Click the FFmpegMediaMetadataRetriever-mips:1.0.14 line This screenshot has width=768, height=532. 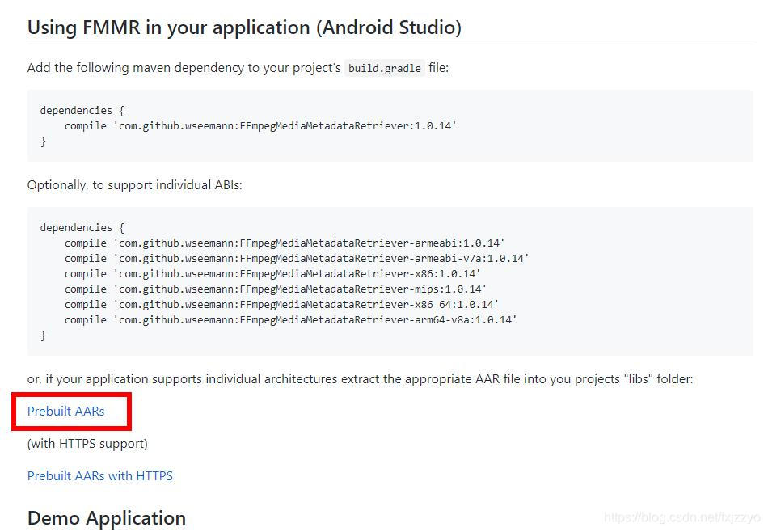tap(275, 289)
